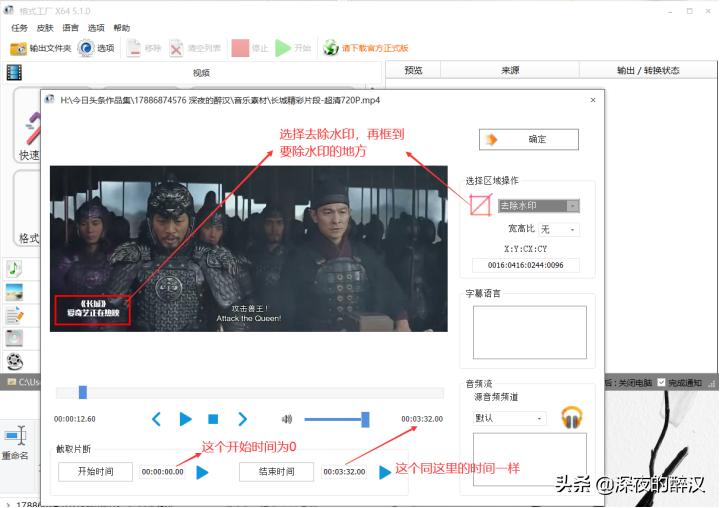Click the document category icon
The width and height of the screenshot is (720, 508).
14,315
